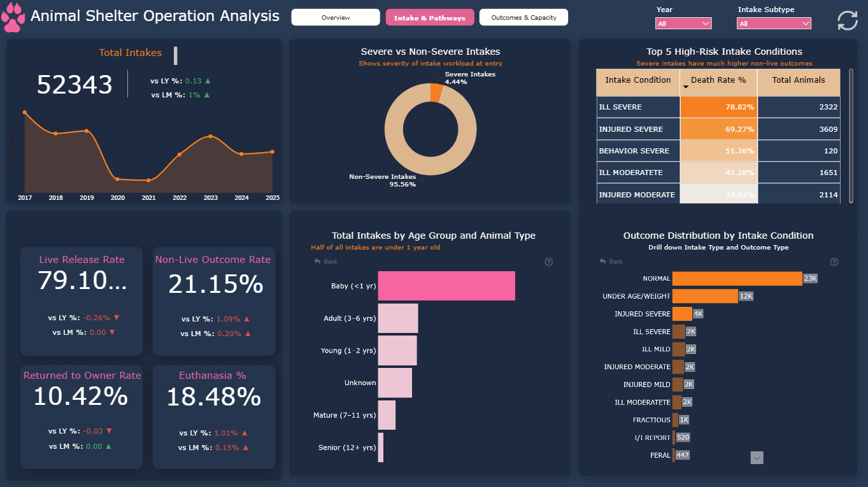Open the Year filter dropdown
Image resolution: width=868 pixels, height=487 pixels.
(683, 24)
